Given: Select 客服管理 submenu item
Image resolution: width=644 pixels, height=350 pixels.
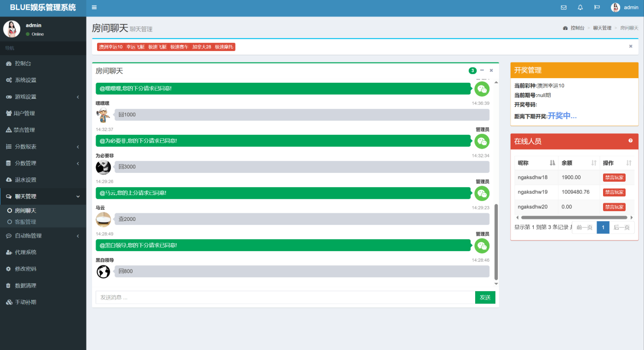Looking at the screenshot, I should 25,222.
